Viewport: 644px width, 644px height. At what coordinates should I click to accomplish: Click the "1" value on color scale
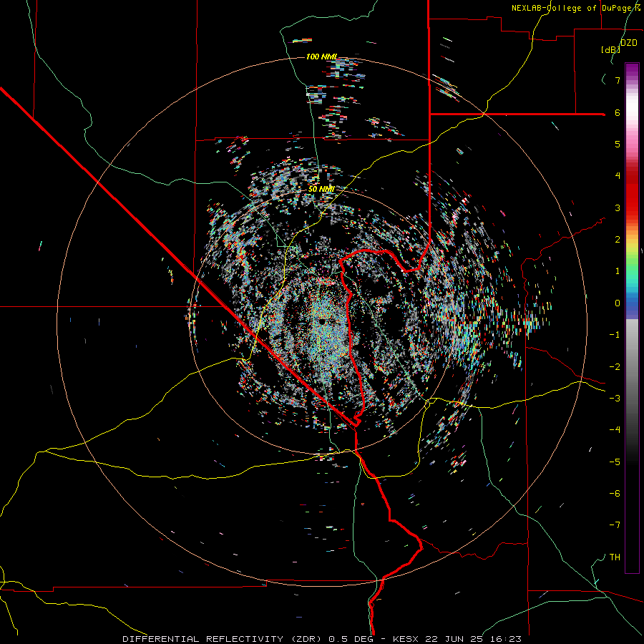[x=618, y=271]
